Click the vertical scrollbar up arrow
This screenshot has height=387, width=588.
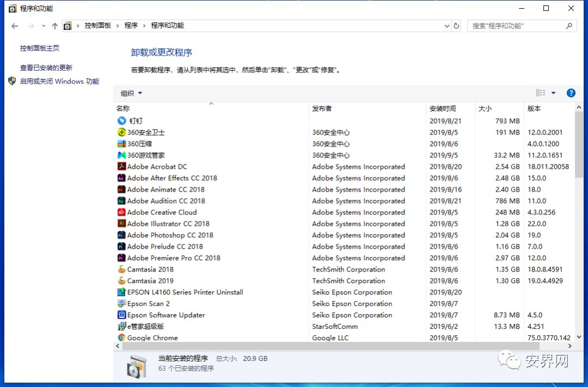pyautogui.click(x=579, y=107)
